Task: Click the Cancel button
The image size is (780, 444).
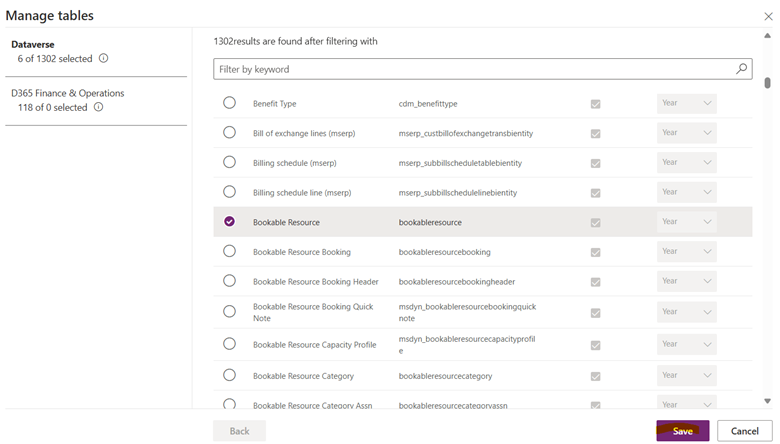Action: 744,431
